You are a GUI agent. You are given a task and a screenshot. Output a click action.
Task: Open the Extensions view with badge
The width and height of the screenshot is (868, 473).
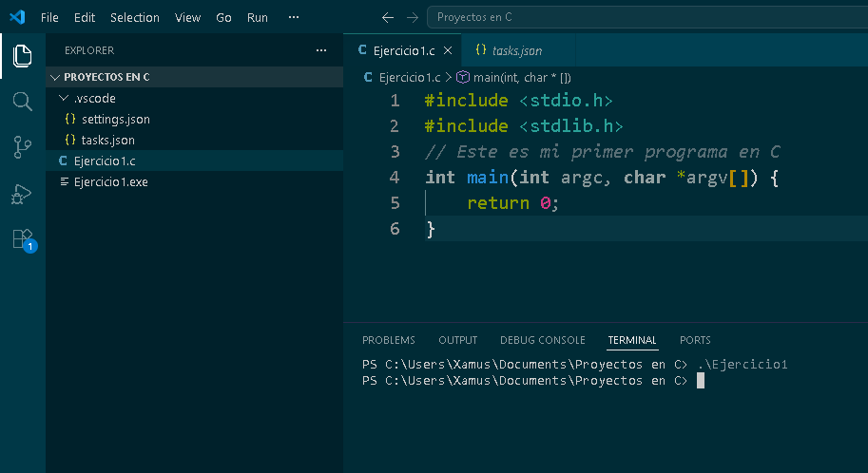(24, 240)
